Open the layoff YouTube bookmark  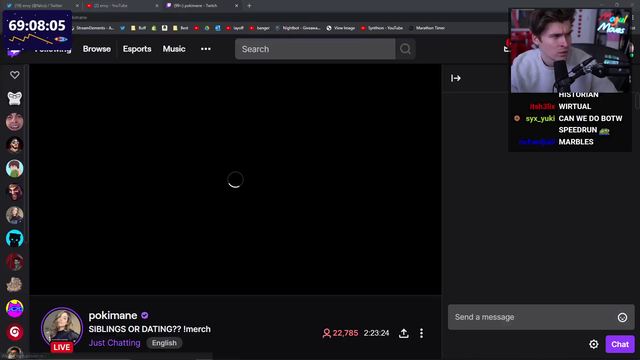pyautogui.click(x=235, y=28)
